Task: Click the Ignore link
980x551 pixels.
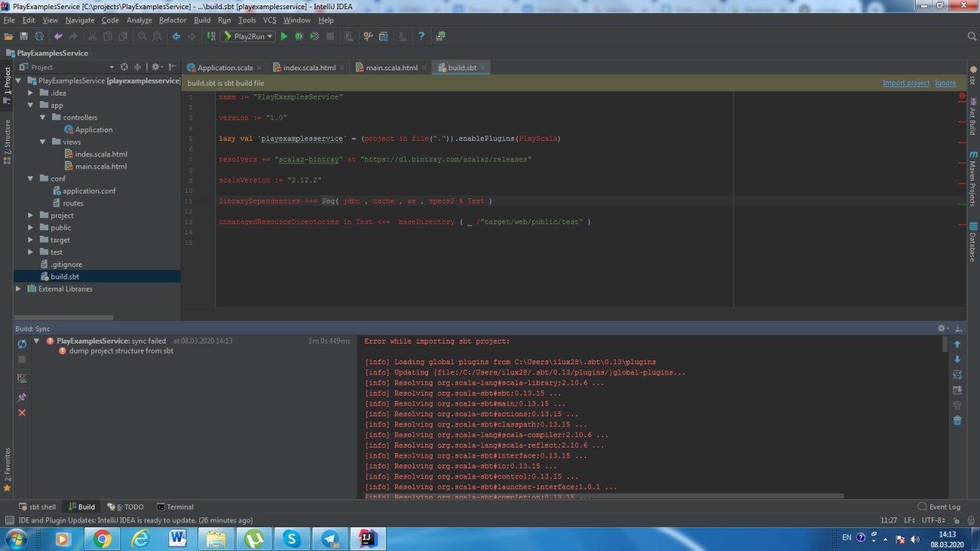Action: [946, 83]
